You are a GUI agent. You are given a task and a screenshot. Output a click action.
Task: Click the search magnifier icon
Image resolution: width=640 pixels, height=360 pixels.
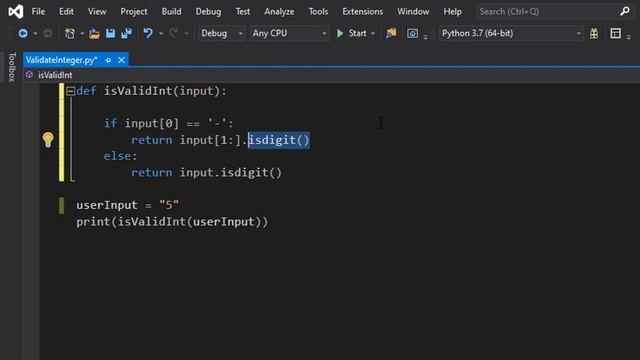click(625, 11)
